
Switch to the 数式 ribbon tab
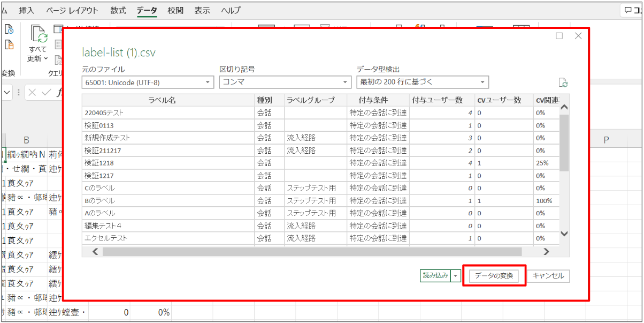click(118, 10)
